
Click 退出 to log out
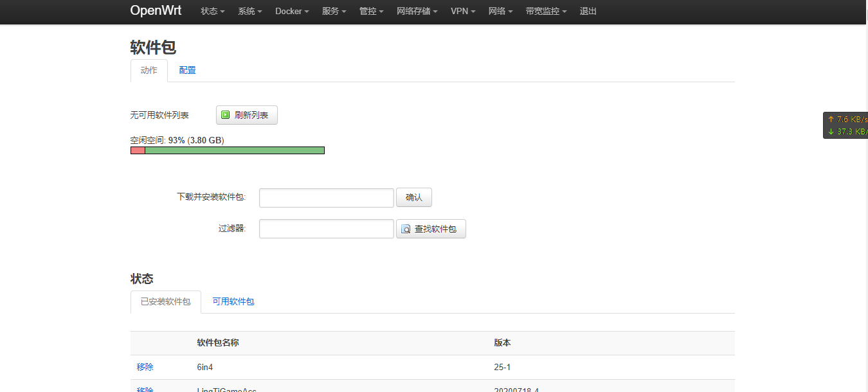pos(587,11)
